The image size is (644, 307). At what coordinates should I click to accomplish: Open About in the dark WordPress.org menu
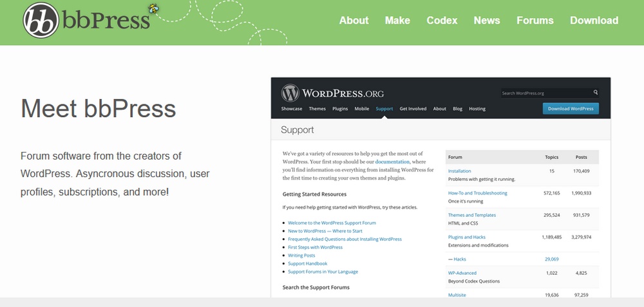coord(439,109)
